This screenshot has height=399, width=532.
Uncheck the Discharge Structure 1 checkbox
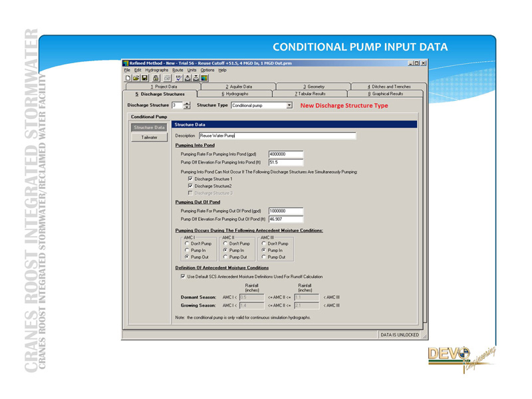191,179
